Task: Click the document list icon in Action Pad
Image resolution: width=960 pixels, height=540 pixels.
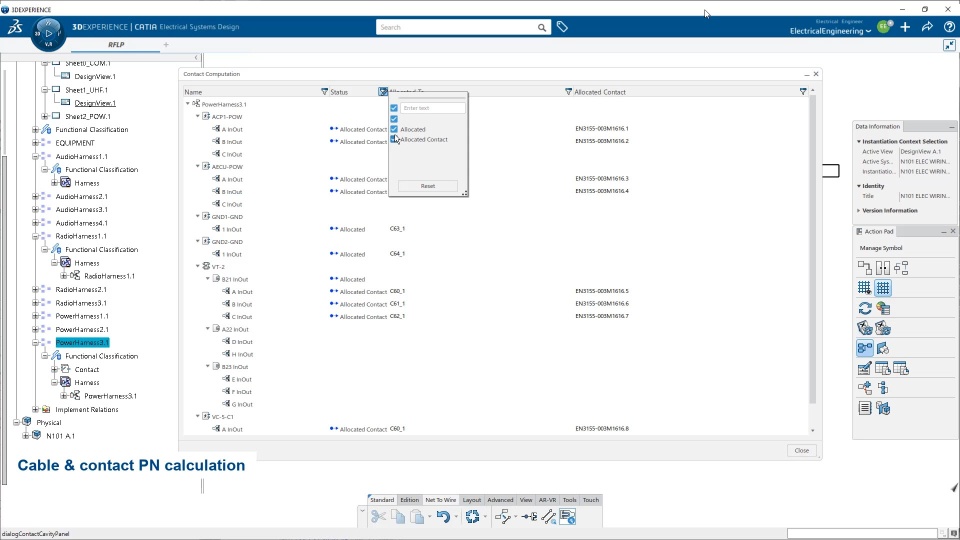Action: [x=864, y=408]
